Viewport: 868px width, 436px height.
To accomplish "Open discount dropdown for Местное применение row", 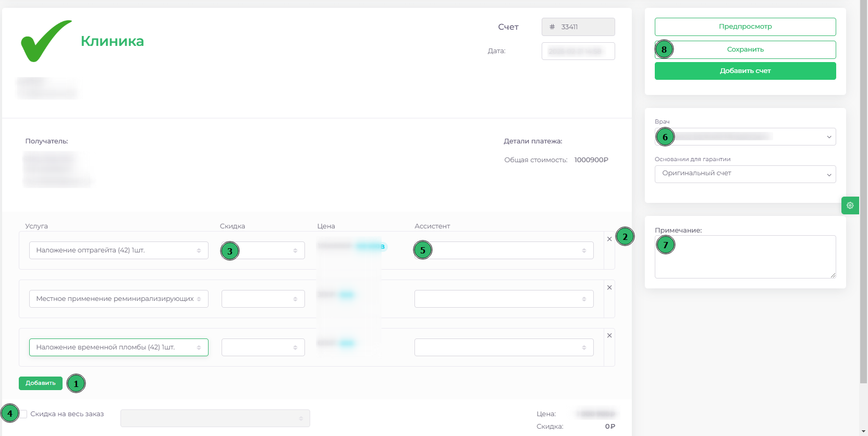I will coord(263,299).
